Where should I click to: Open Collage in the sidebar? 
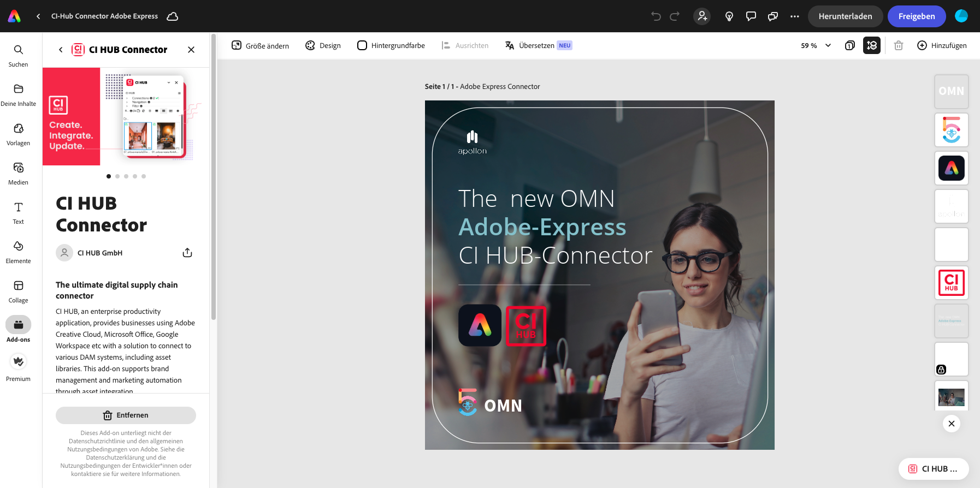coord(18,292)
